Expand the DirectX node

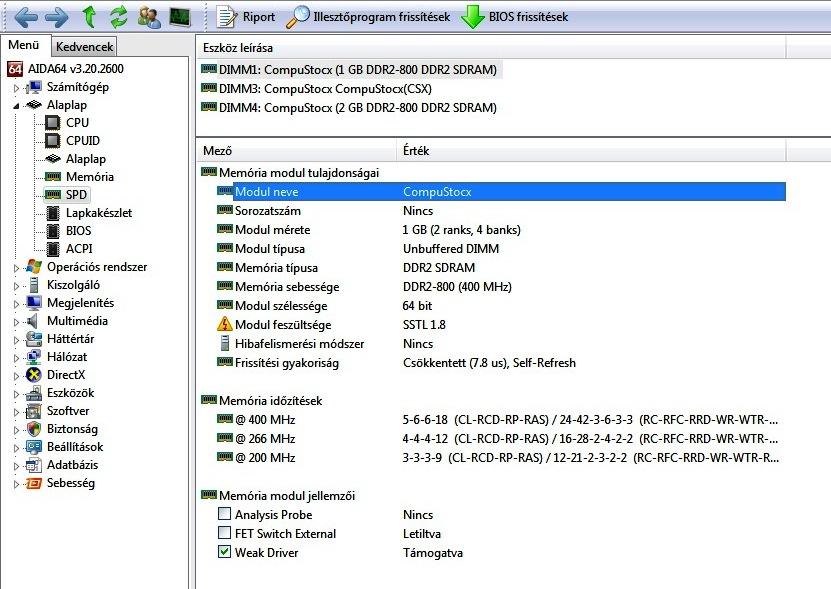16,376
